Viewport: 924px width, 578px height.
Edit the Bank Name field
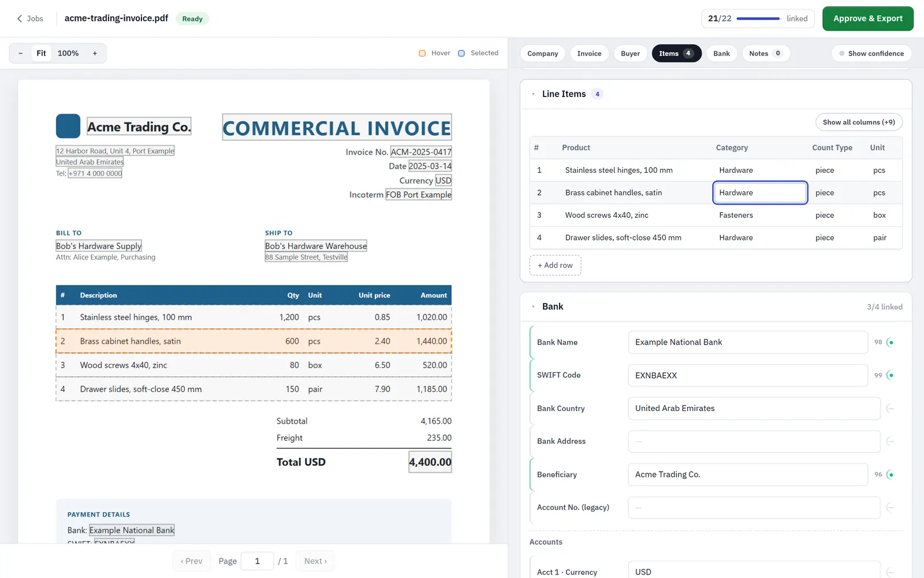748,342
